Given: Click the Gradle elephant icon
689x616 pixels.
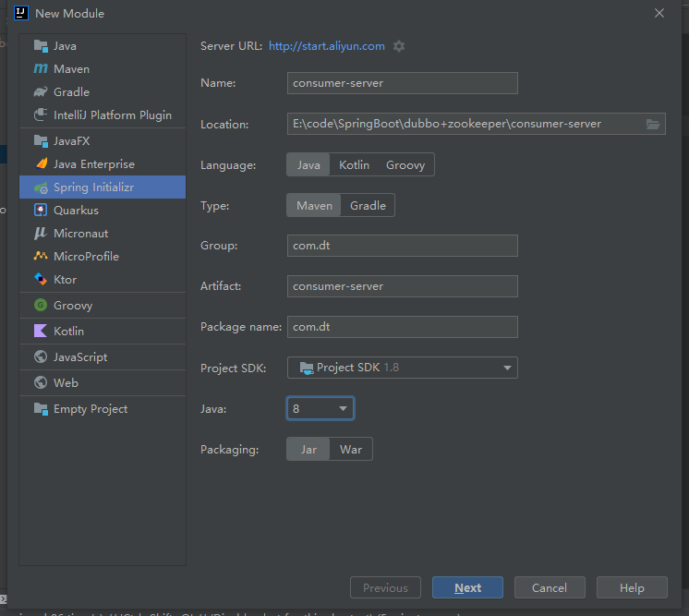Looking at the screenshot, I should tap(41, 91).
